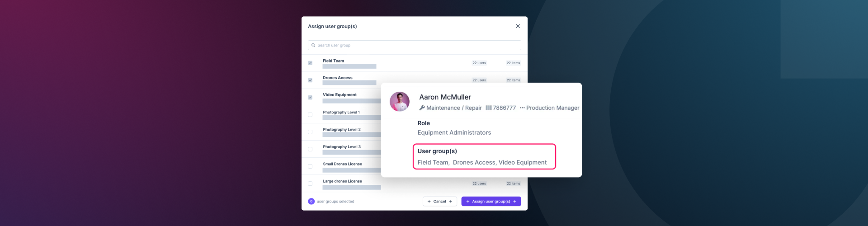This screenshot has height=226, width=868.
Task: Click the 22 users badge for Field Team
Action: (x=479, y=63)
